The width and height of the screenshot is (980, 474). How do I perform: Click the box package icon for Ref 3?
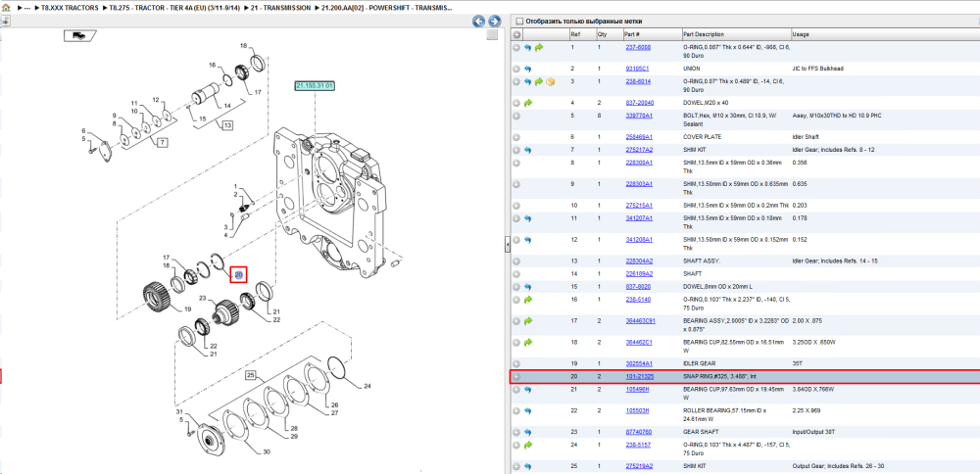pos(550,82)
